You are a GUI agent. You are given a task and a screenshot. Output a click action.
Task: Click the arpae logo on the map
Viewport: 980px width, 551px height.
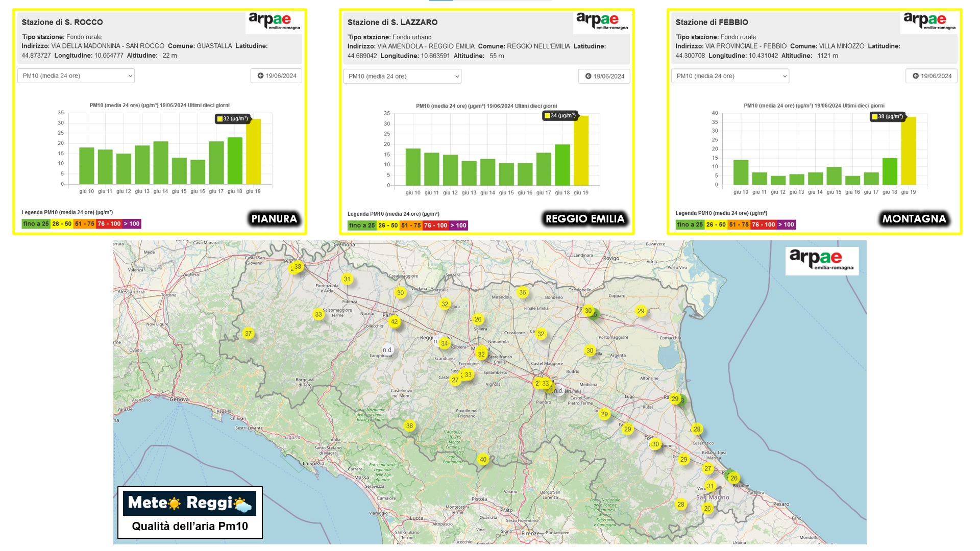tap(822, 260)
